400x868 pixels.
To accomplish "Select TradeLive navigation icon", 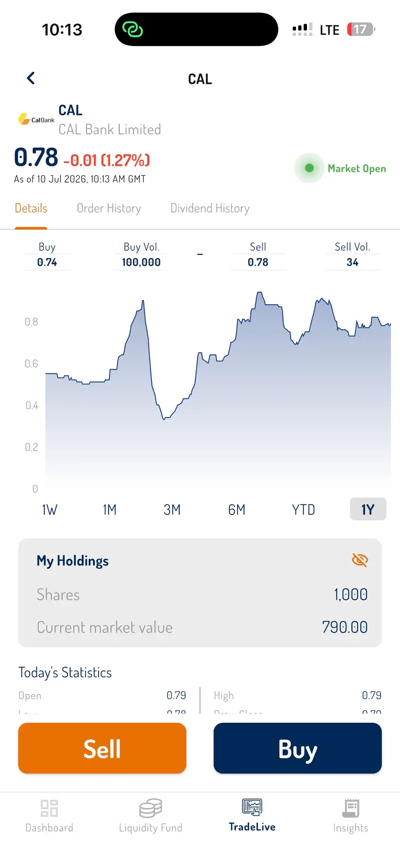I will click(x=252, y=807).
